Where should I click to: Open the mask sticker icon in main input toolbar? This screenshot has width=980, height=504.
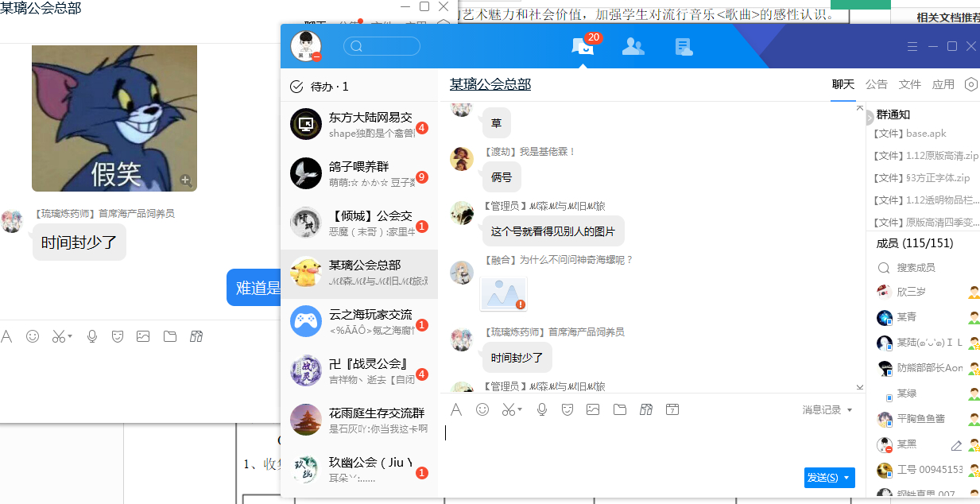[567, 410]
